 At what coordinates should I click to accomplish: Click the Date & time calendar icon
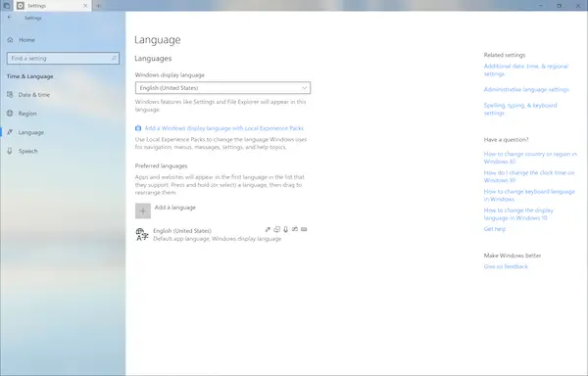[10, 95]
